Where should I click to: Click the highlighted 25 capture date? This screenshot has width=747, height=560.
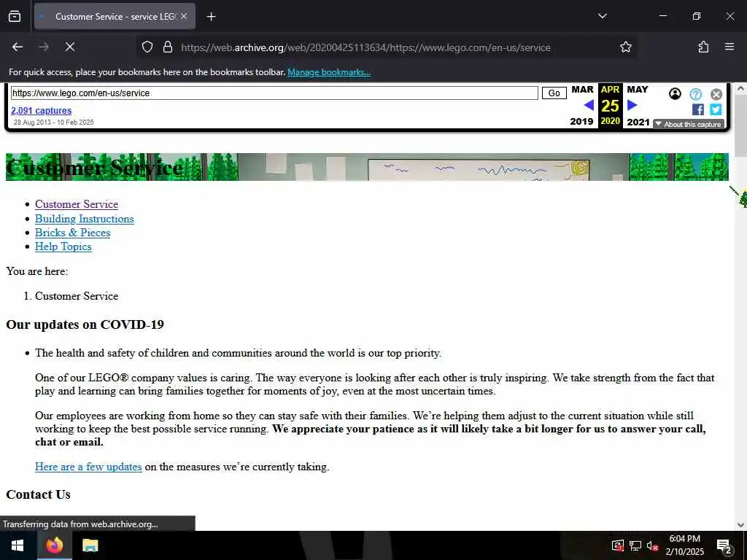click(610, 106)
